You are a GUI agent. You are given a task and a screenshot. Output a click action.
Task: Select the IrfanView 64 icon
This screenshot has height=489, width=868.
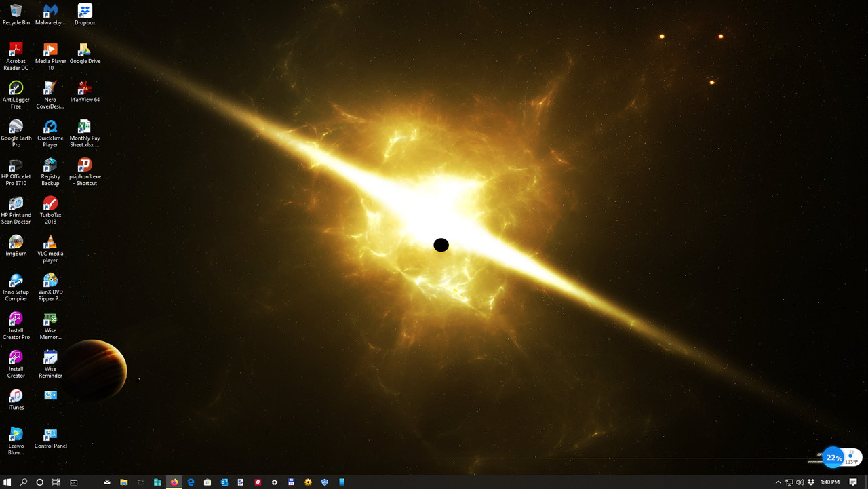coord(85,92)
